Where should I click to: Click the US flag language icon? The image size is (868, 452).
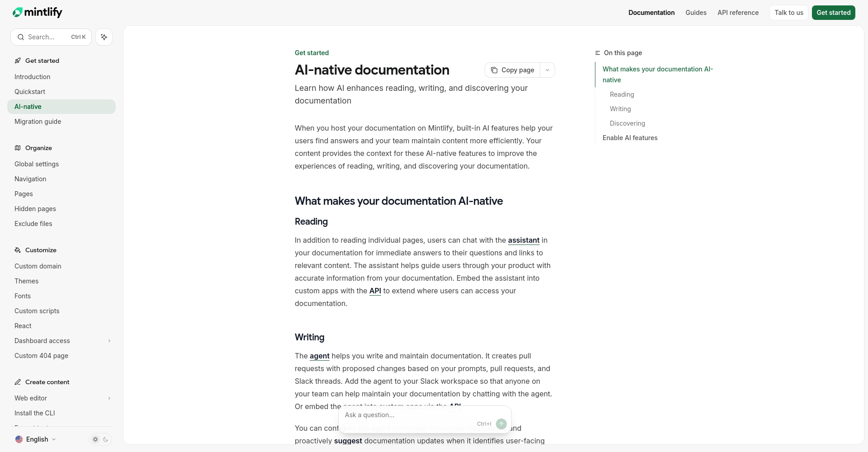[x=19, y=439]
